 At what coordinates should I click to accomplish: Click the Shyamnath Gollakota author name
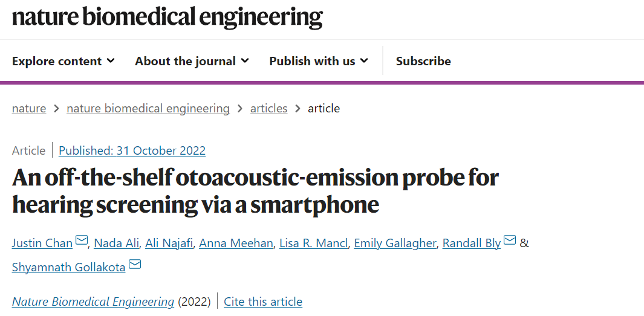(68, 267)
